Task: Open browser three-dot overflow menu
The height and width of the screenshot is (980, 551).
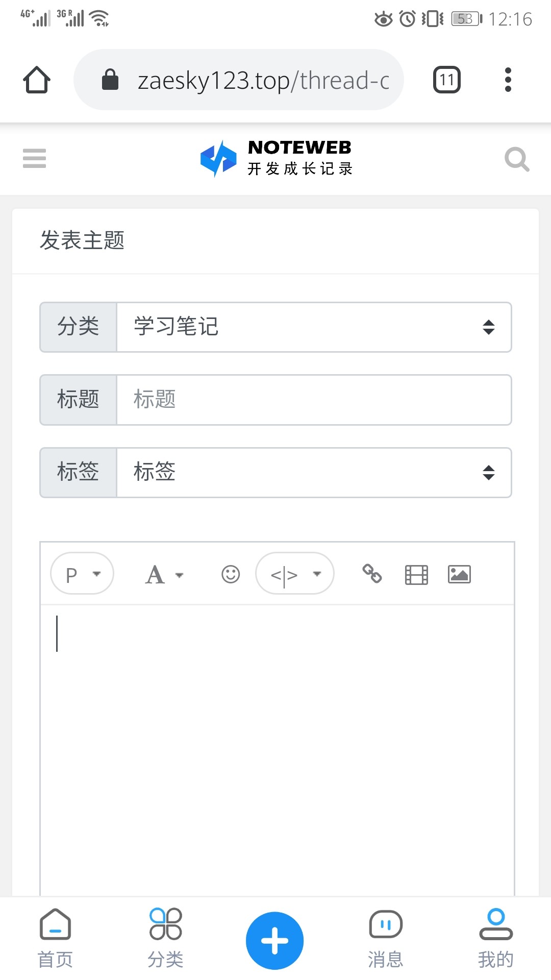Action: pos(508,80)
